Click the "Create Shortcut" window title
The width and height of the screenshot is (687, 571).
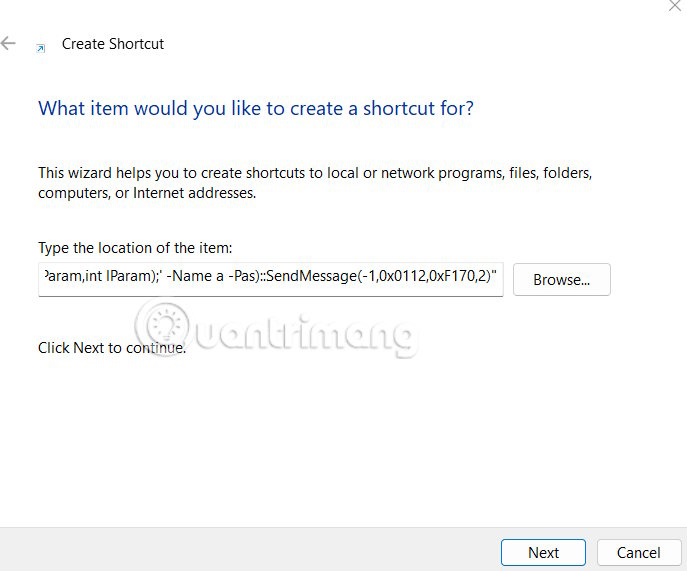tap(113, 44)
